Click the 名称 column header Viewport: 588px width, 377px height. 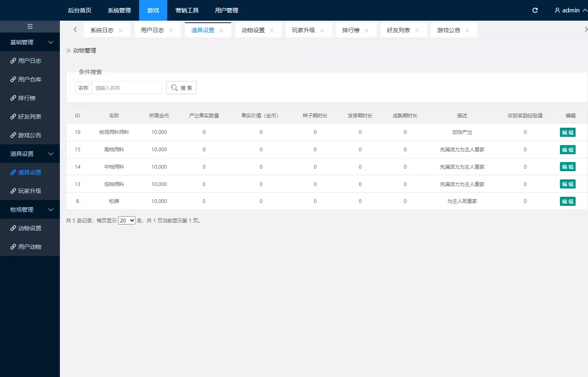[114, 116]
